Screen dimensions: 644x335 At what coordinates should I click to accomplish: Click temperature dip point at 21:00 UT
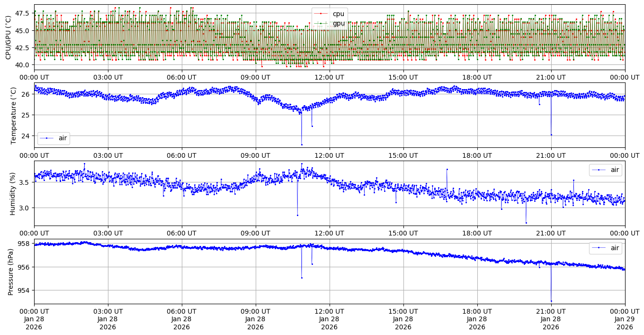click(x=551, y=135)
